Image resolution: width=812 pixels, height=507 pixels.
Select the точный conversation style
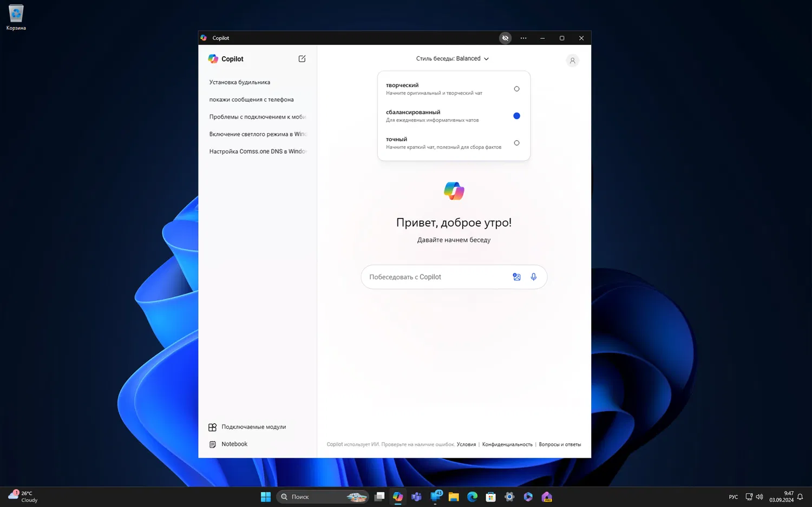point(516,143)
